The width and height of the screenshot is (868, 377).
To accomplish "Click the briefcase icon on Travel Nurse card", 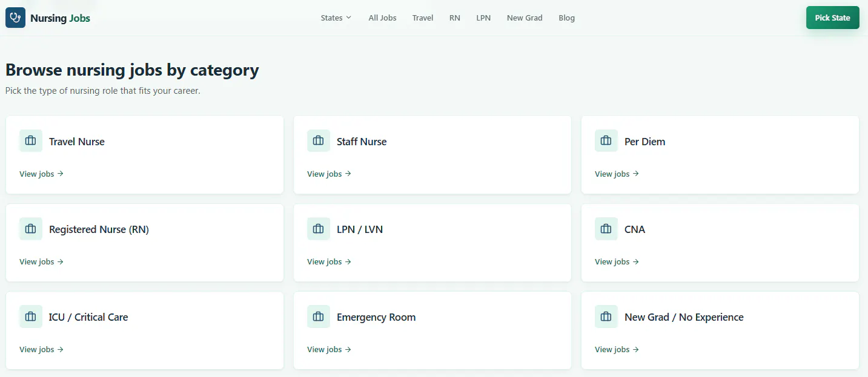I will 31,141.
